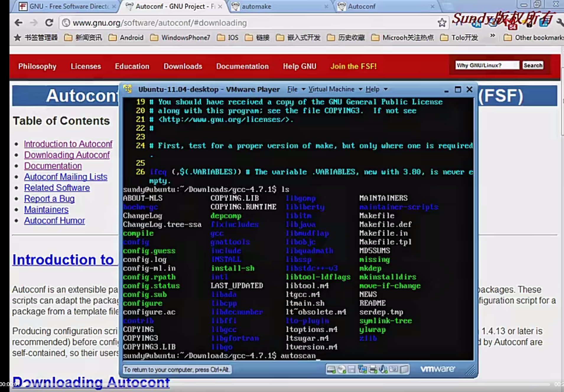564x392 pixels.
Task: Click the VMware sound card icon
Action: pyautogui.click(x=383, y=369)
